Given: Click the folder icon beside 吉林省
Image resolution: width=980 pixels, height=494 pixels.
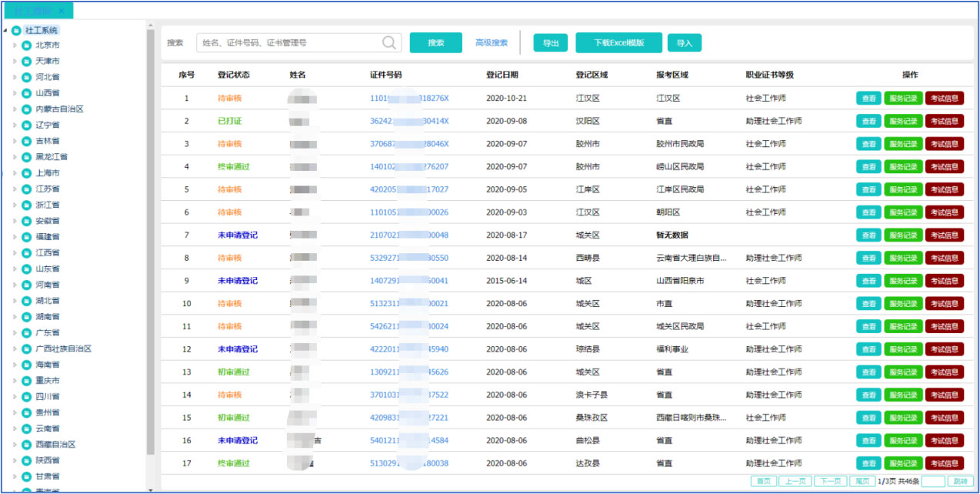Looking at the screenshot, I should [x=27, y=141].
